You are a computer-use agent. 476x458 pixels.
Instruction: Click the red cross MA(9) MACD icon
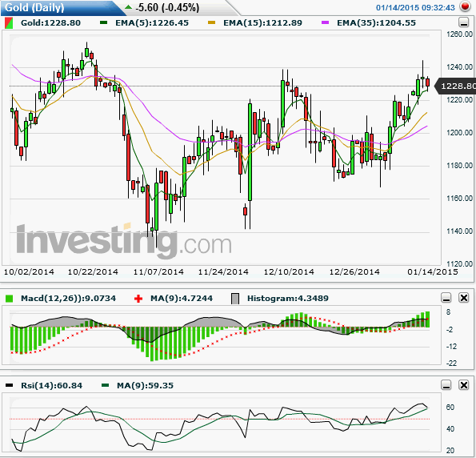pos(138,299)
